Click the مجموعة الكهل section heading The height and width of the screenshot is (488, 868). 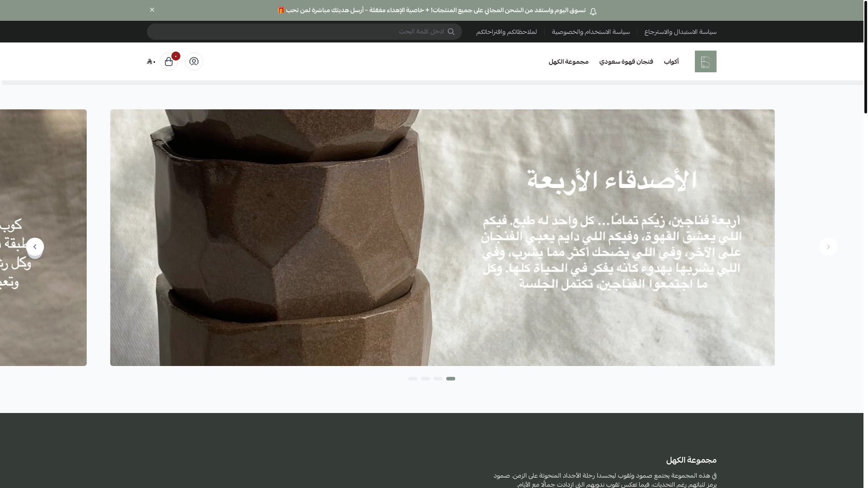tap(691, 460)
